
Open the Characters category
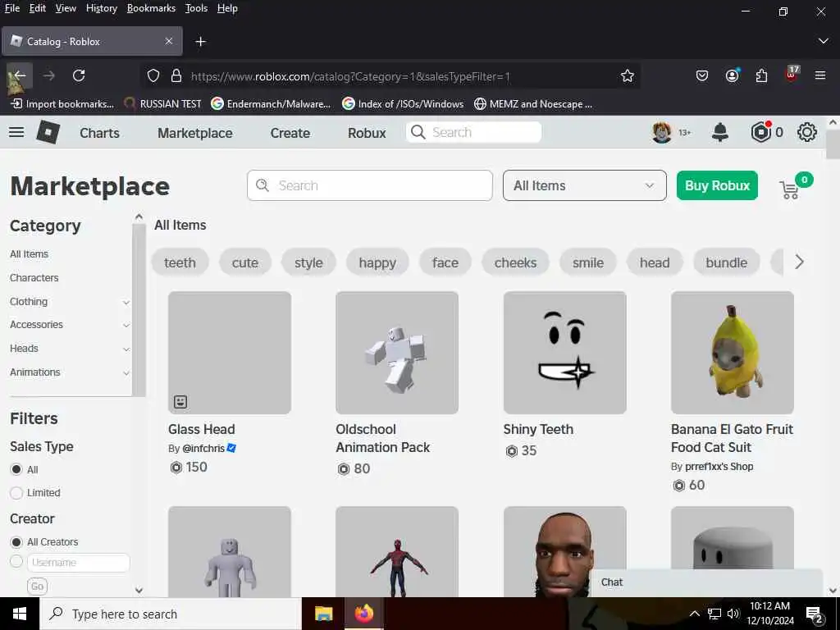(x=34, y=277)
